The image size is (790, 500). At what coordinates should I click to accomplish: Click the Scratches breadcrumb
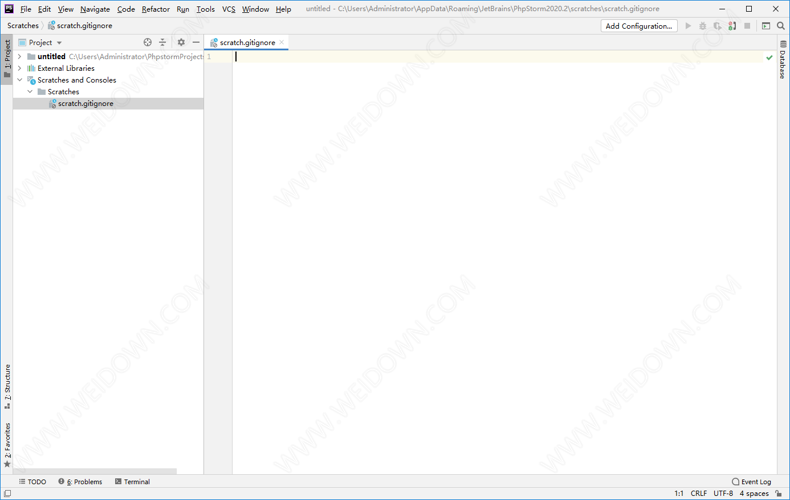23,25
